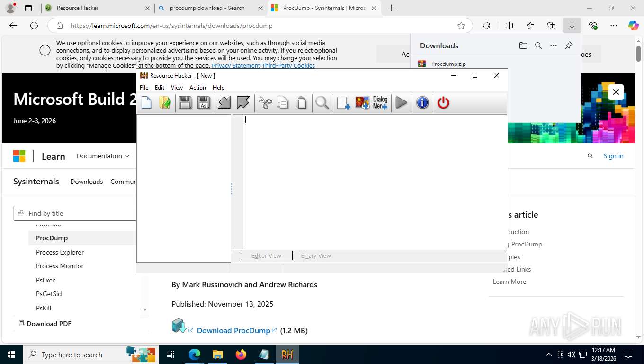The height and width of the screenshot is (364, 644).
Task: Switch to the Binary View tab
Action: pos(316,255)
